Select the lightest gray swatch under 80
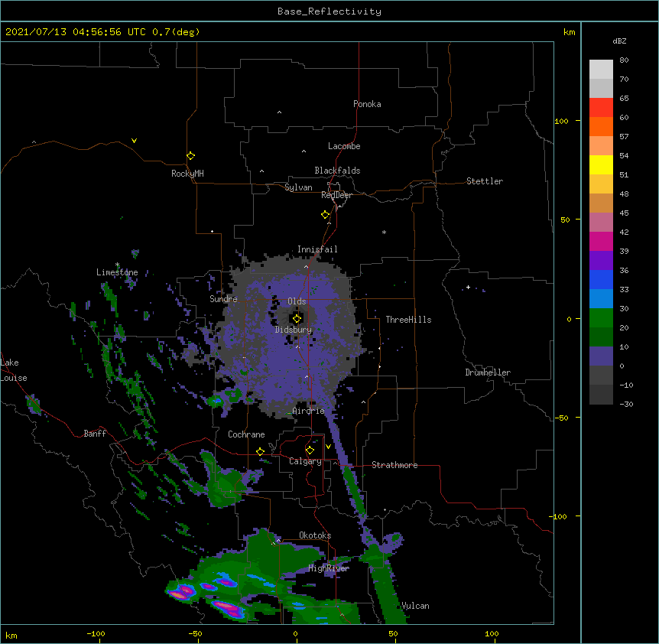Image resolution: width=659 pixels, height=644 pixels. (x=601, y=69)
